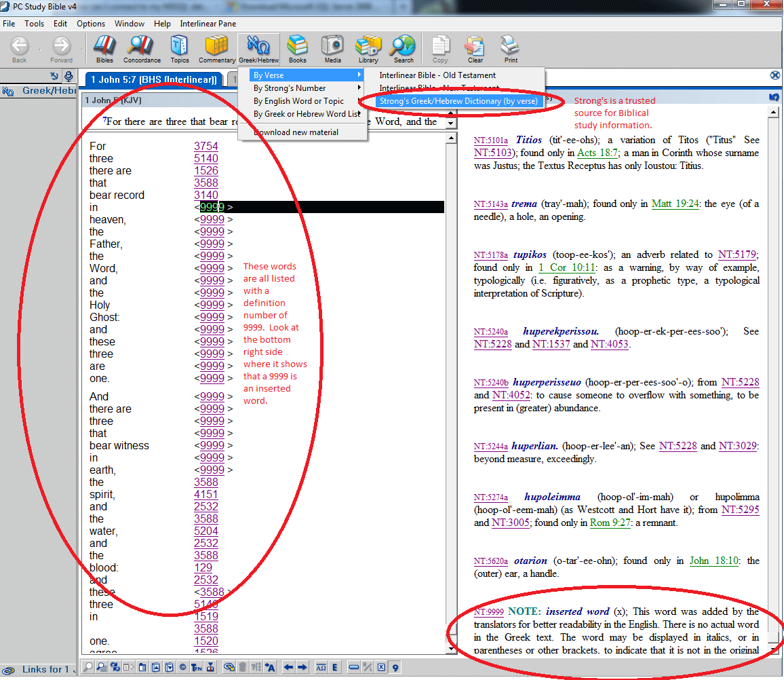784x680 pixels.
Task: Open the Options menu
Action: click(x=91, y=24)
